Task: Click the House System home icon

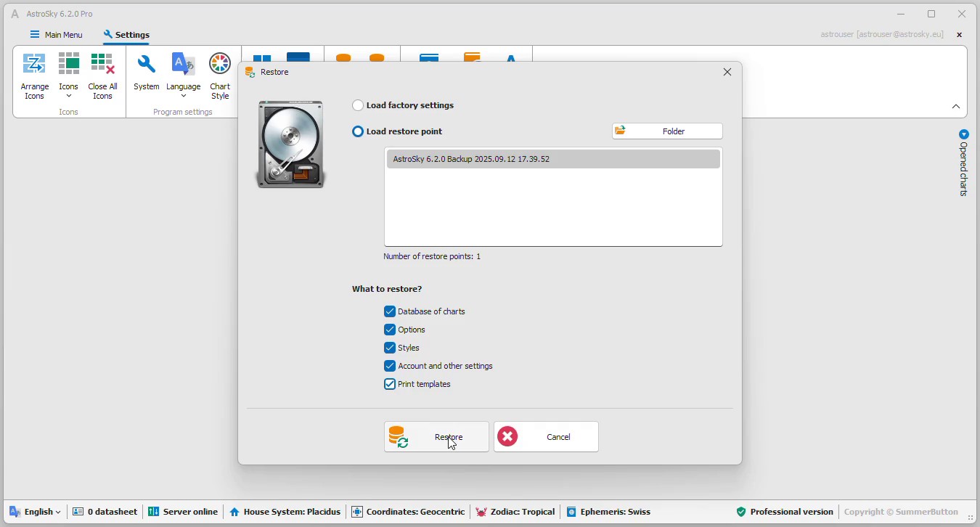Action: pos(234,512)
